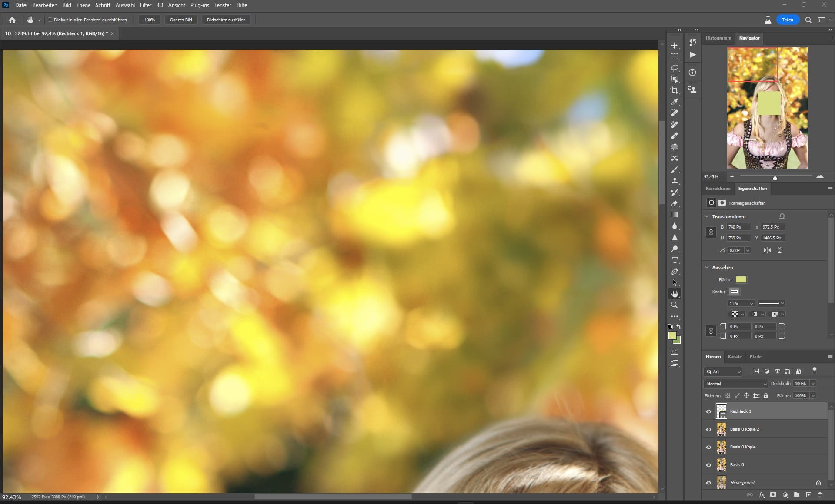Viewport: 835px width, 504px height.
Task: Hide the Hintergrund layer
Action: click(708, 483)
